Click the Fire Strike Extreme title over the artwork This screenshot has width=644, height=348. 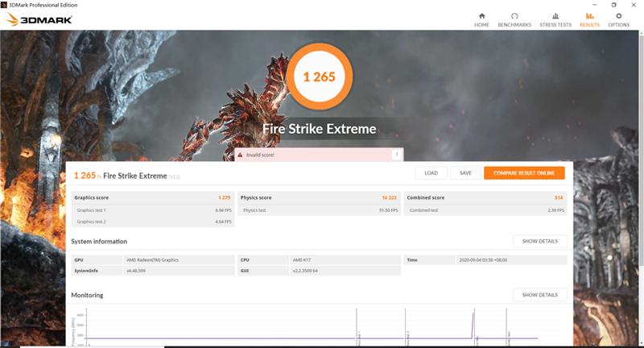click(319, 129)
